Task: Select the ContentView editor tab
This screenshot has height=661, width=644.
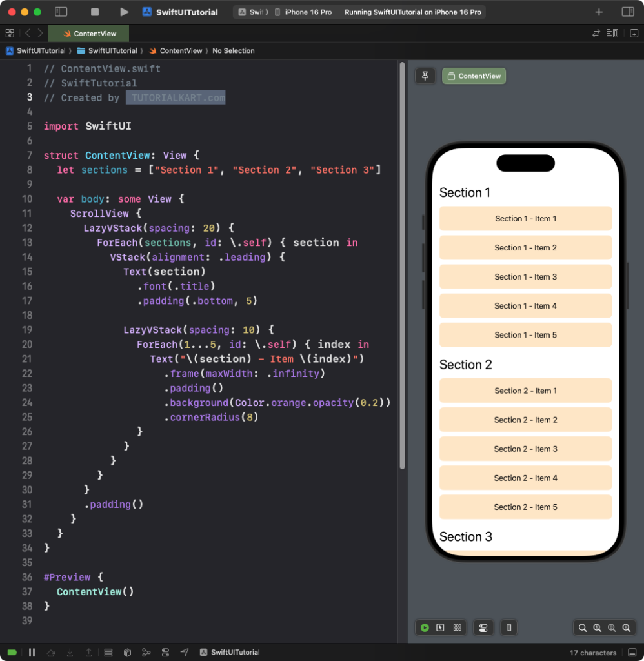Action: pyautogui.click(x=88, y=33)
